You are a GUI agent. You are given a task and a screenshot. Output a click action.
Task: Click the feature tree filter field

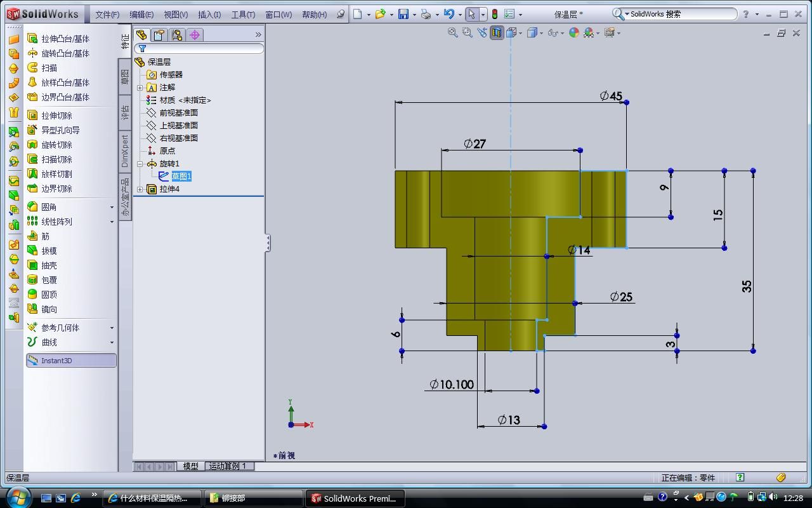[x=199, y=49]
